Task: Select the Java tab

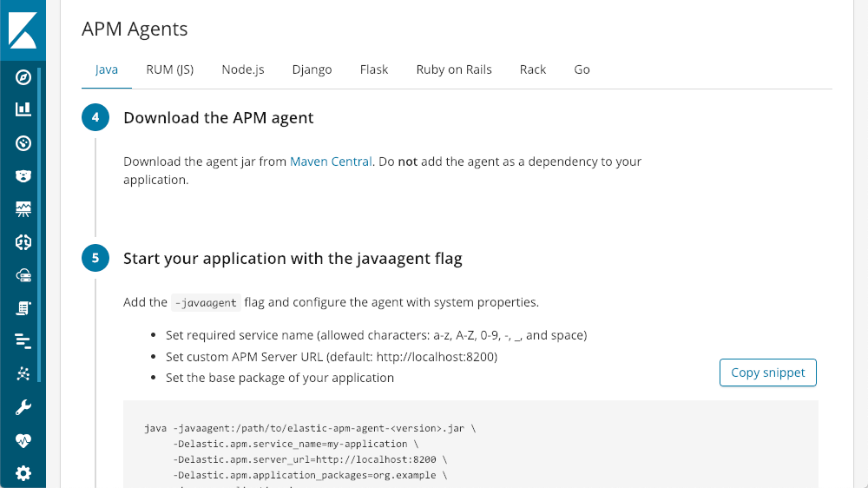Action: (x=106, y=69)
